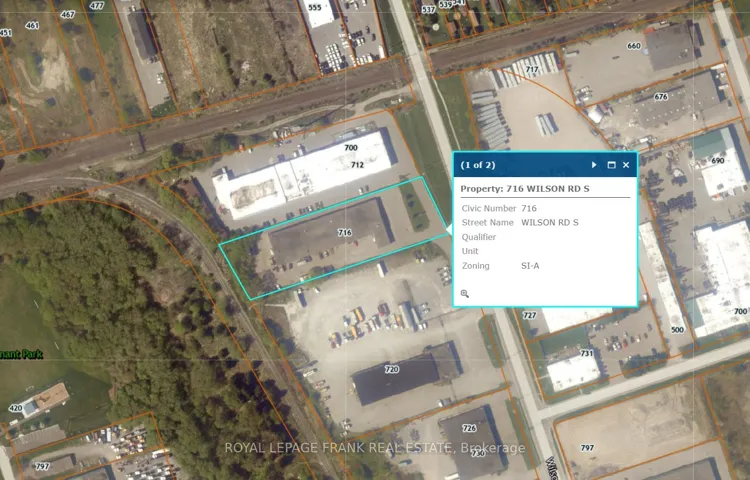
Task: Select parcel labeled 727
Action: (x=529, y=315)
